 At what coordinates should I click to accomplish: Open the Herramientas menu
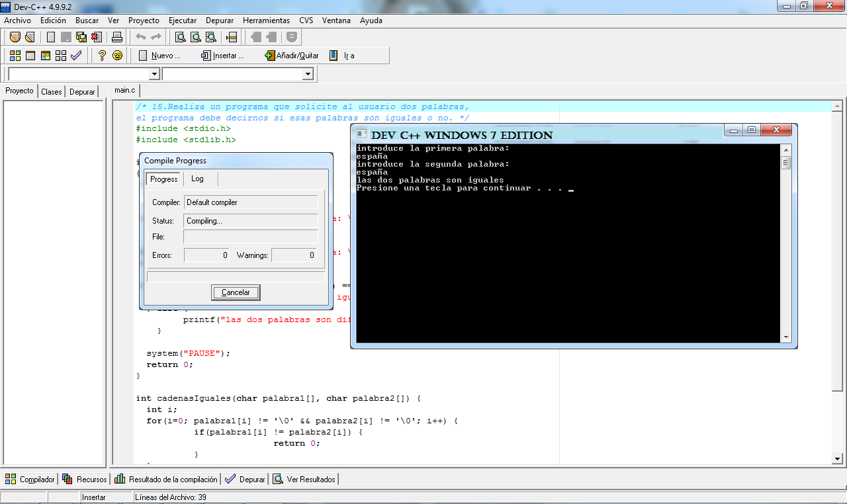[266, 21]
